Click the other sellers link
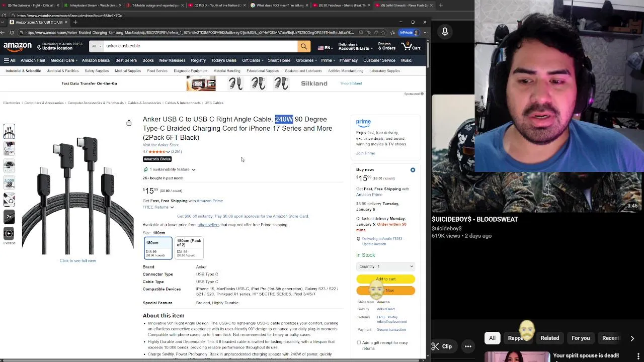This screenshot has width=644, height=362. click(x=208, y=225)
